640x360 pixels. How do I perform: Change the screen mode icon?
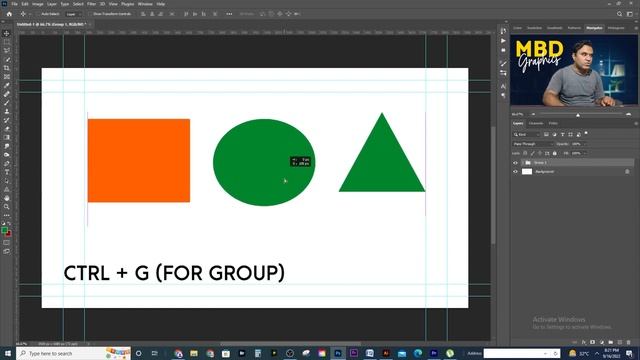click(x=7, y=251)
